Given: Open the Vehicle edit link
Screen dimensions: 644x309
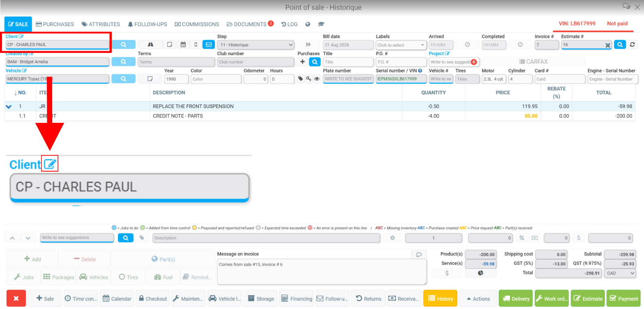Looking at the screenshot, I should click(16, 70).
